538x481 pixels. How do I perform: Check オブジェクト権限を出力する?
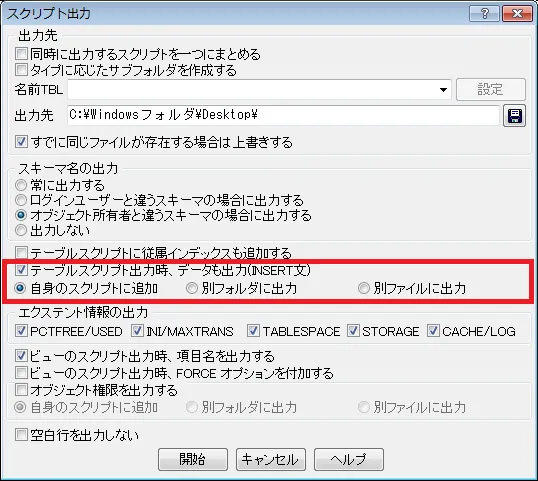click(x=21, y=390)
